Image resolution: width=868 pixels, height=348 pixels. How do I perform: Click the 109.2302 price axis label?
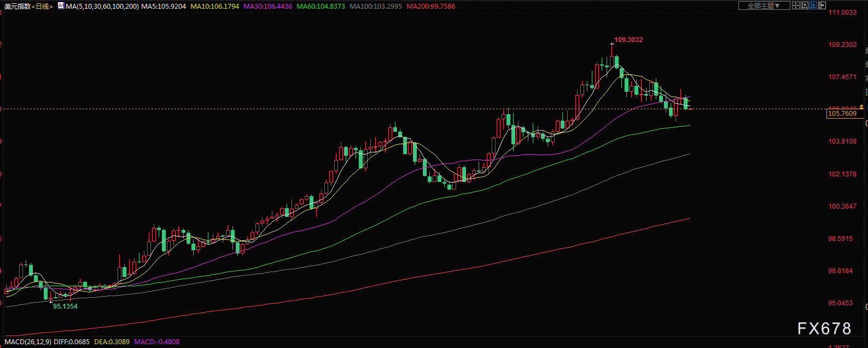(842, 45)
